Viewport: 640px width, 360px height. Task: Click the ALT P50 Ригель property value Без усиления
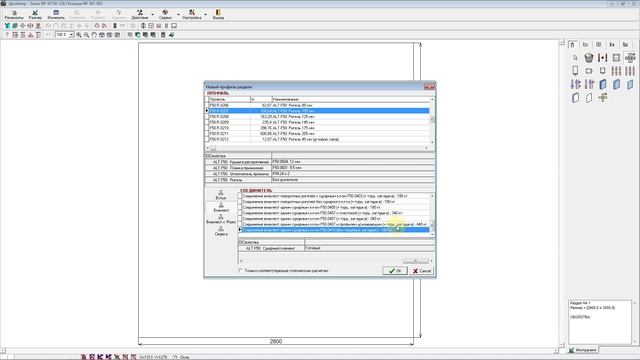tap(353, 180)
